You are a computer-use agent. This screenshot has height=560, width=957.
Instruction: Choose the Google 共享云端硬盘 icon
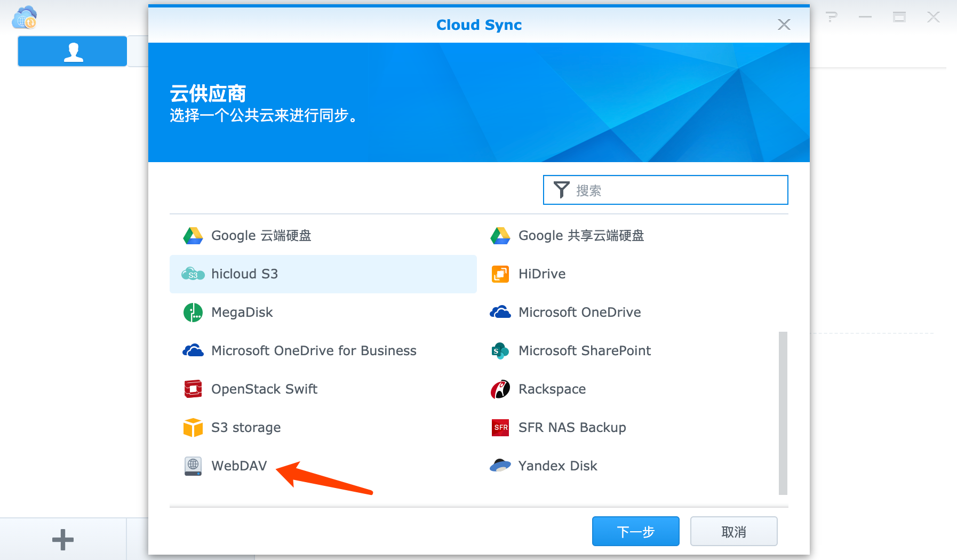pyautogui.click(x=500, y=235)
